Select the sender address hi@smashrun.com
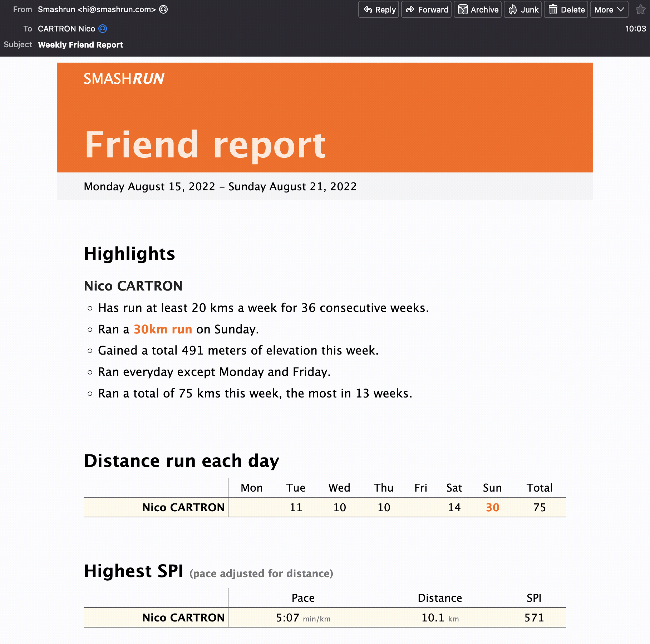650x644 pixels. 117,10
